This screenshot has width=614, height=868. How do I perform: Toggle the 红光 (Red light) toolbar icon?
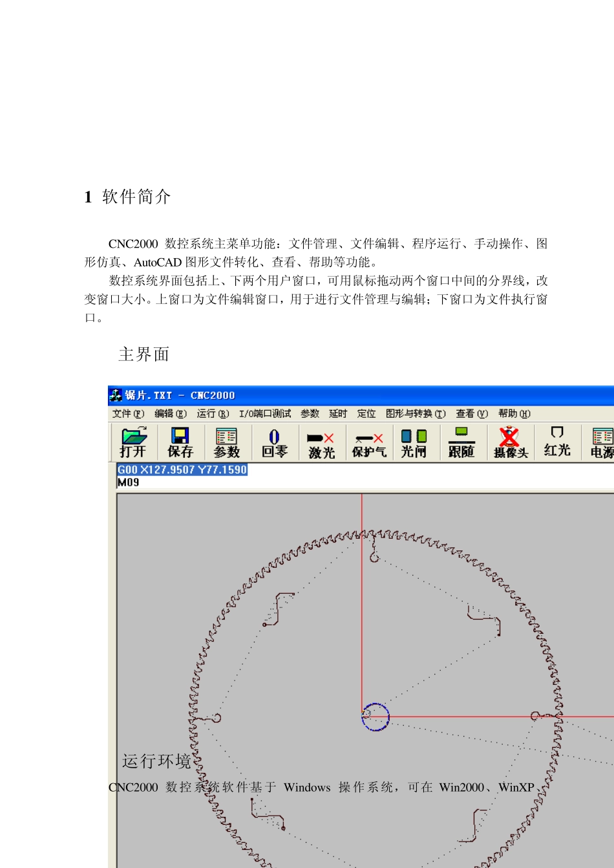click(x=557, y=442)
